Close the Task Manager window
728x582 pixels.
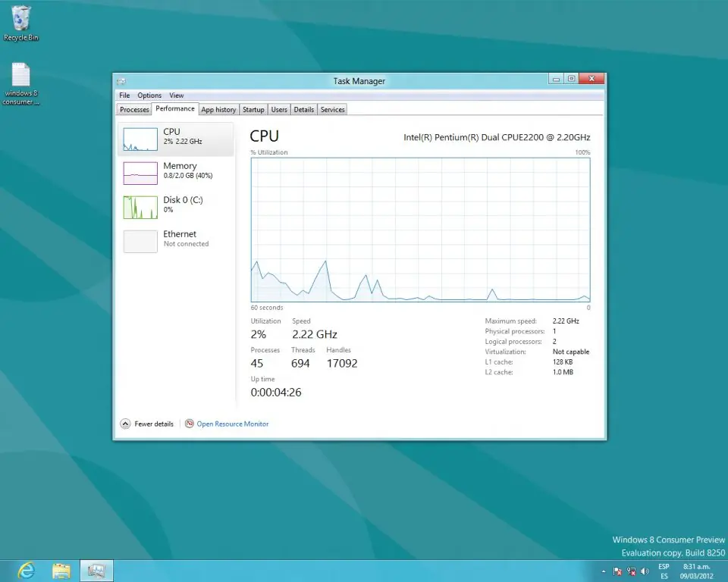tap(591, 79)
